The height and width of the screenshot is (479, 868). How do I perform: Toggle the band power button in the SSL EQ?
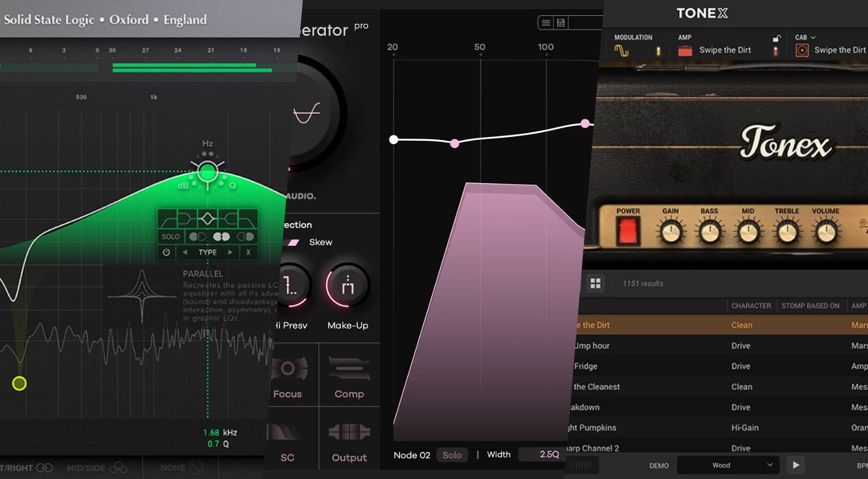pyautogui.click(x=166, y=252)
